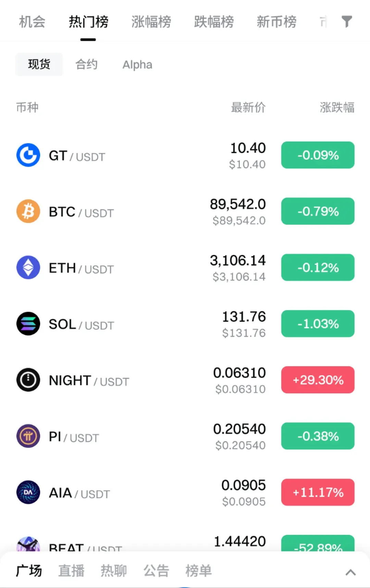Viewport: 370px width, 588px height.
Task: Select the 合约 market filter
Action: [86, 64]
